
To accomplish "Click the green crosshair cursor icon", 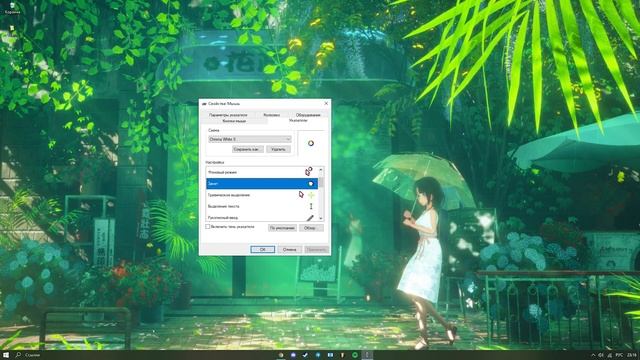I will 311,196.
